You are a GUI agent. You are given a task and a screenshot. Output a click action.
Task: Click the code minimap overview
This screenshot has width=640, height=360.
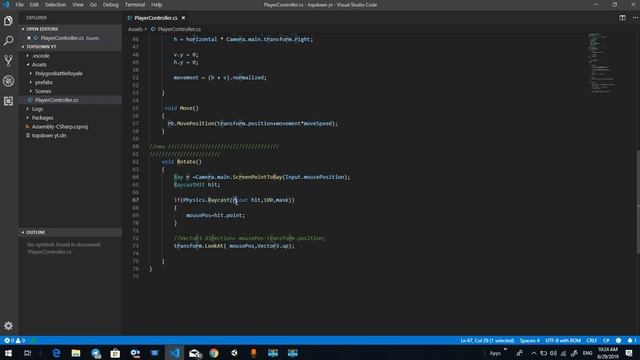tap(602, 63)
